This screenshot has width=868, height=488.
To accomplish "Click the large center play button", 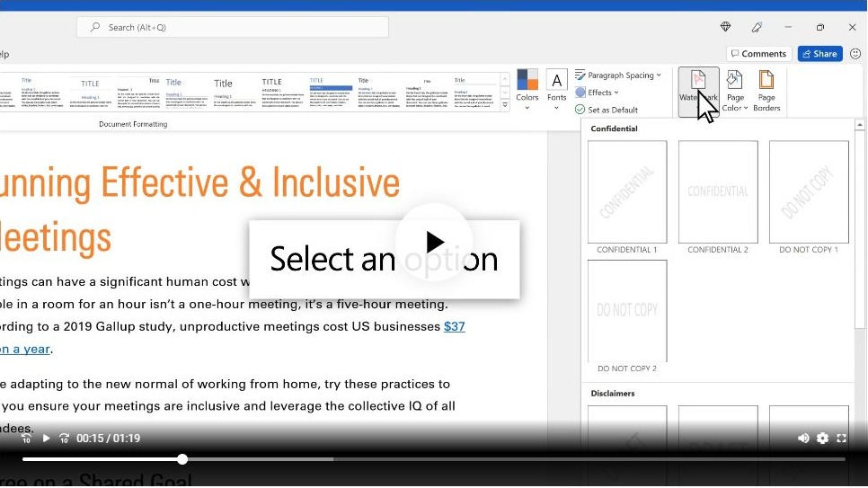I will [434, 242].
